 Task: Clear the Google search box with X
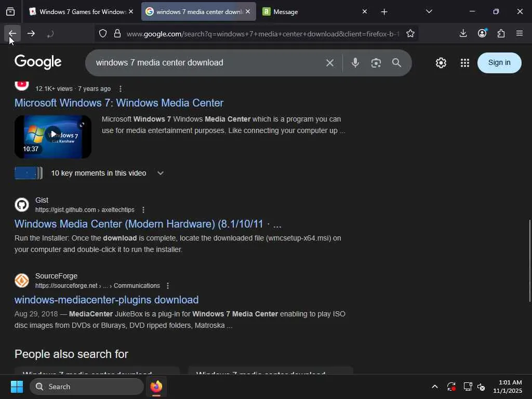coord(330,63)
